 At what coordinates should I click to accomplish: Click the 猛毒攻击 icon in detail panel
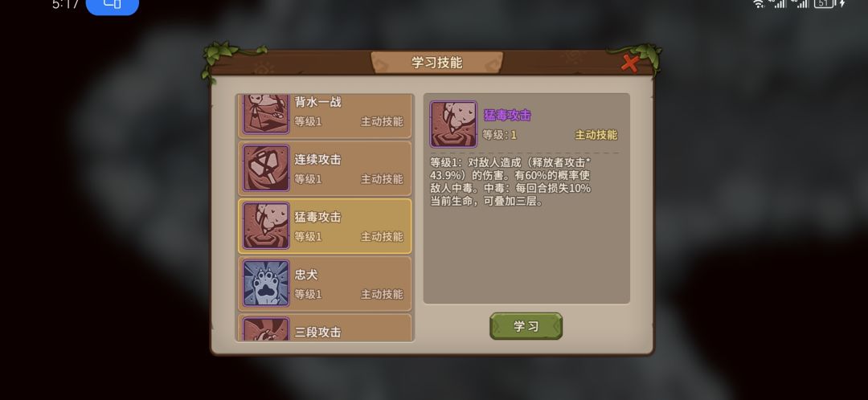(453, 124)
